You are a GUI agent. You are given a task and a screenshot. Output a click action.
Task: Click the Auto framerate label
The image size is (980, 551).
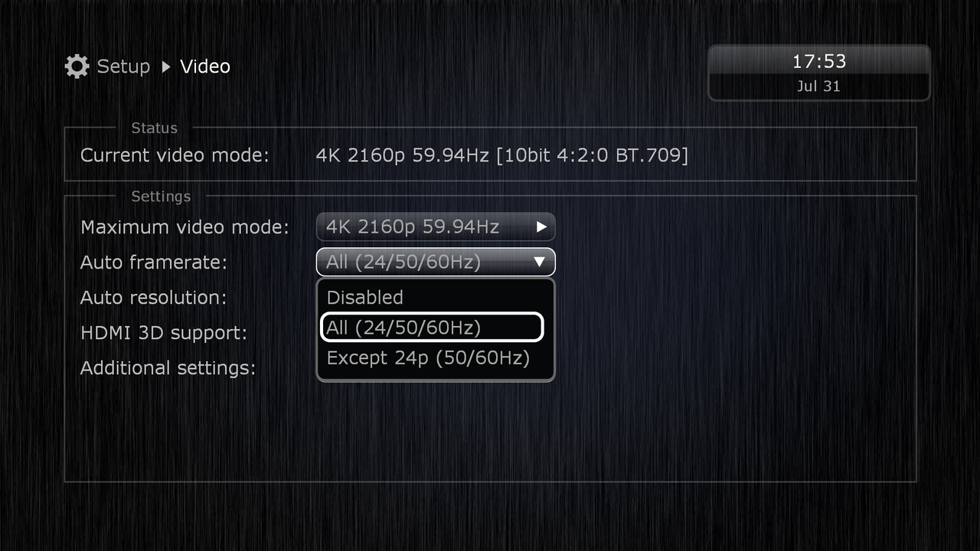coord(154,262)
